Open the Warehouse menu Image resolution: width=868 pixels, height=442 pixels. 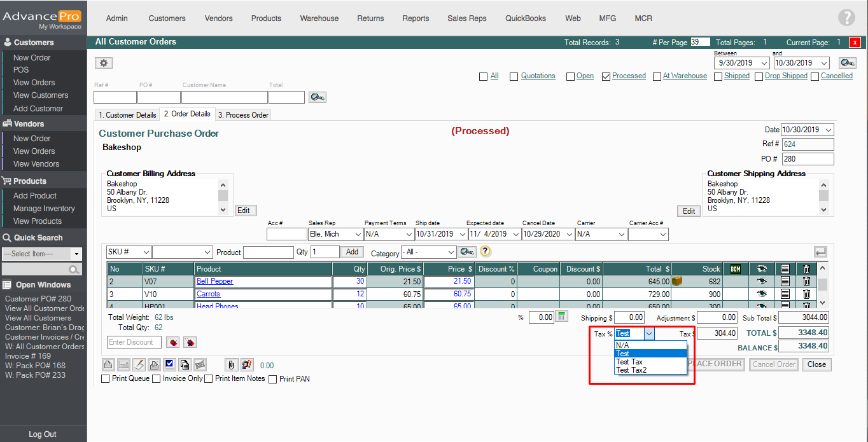319,18
